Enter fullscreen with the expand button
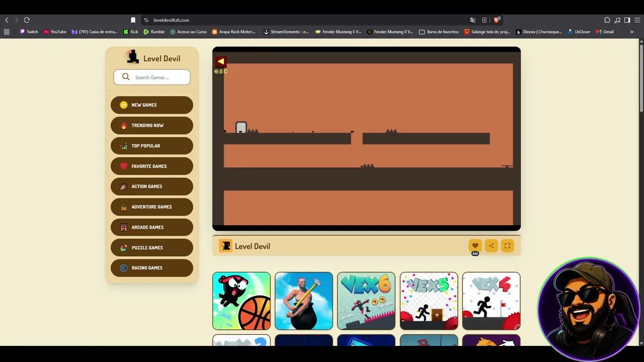 [507, 246]
